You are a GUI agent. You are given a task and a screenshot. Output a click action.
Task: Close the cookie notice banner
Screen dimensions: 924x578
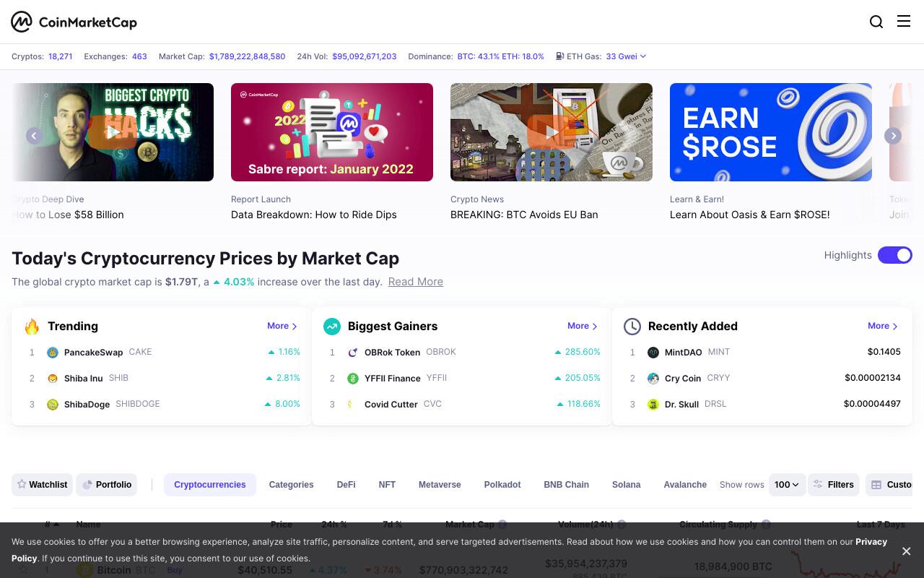[x=906, y=551]
